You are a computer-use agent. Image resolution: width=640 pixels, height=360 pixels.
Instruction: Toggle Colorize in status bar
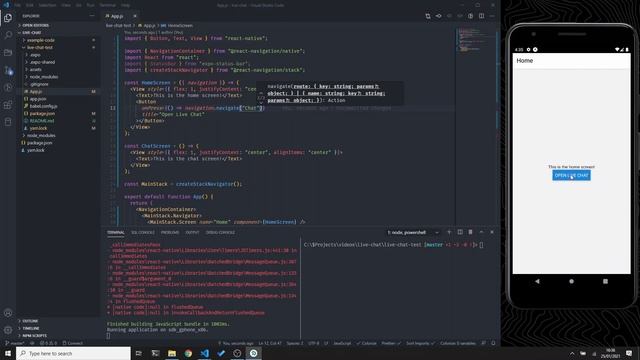(367, 343)
